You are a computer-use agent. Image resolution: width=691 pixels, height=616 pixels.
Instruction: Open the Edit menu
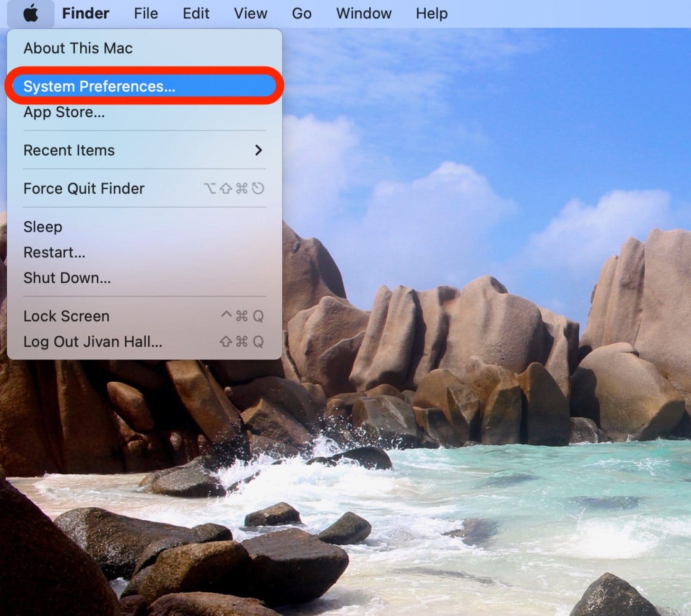(x=196, y=13)
